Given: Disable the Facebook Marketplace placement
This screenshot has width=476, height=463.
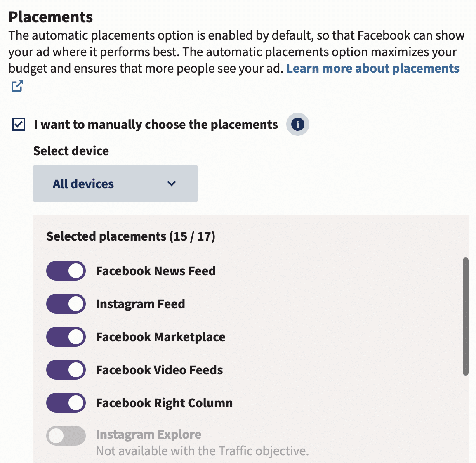Looking at the screenshot, I should click(66, 337).
